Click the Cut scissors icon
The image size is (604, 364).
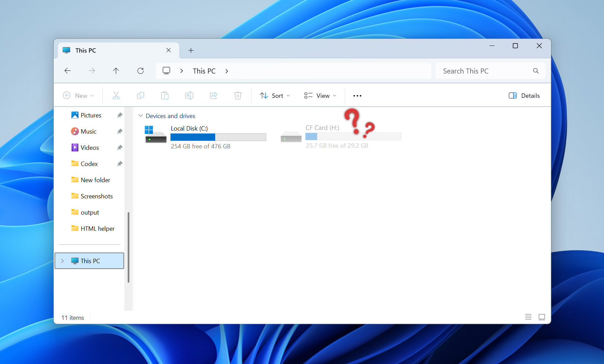116,96
